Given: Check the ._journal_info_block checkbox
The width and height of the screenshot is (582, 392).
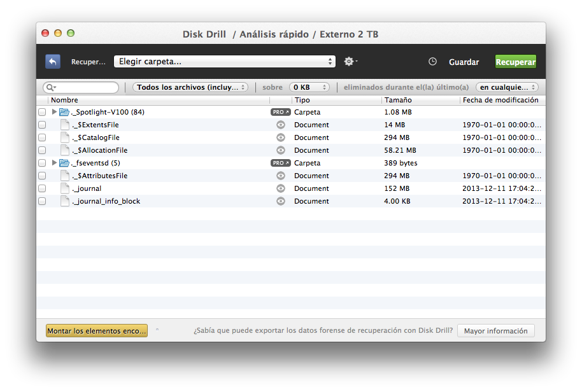Looking at the screenshot, I should pyautogui.click(x=42, y=201).
